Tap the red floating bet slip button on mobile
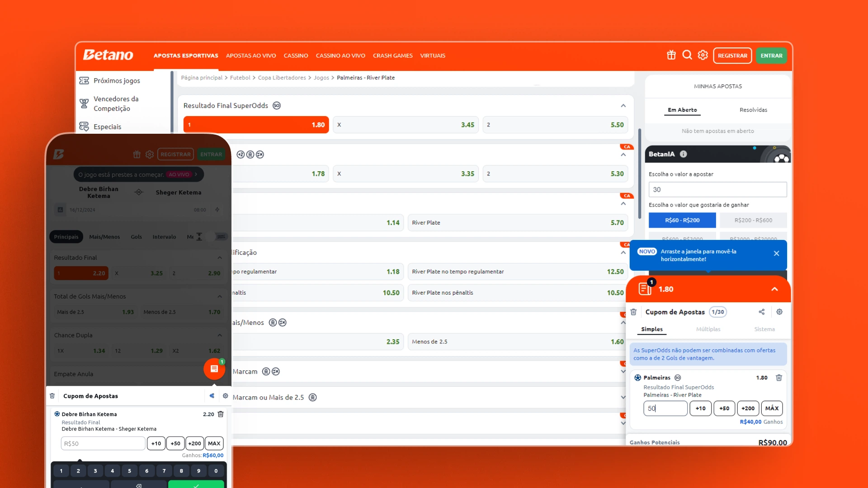This screenshot has width=868, height=488. (x=214, y=369)
